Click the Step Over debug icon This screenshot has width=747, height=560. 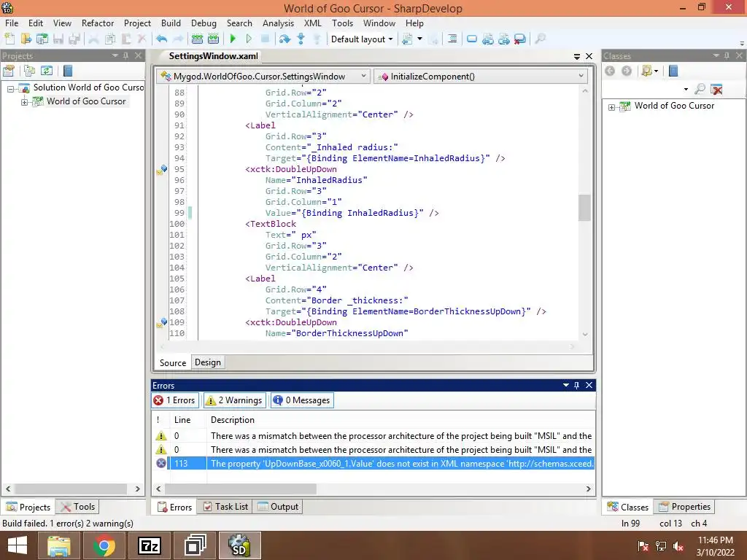click(285, 39)
